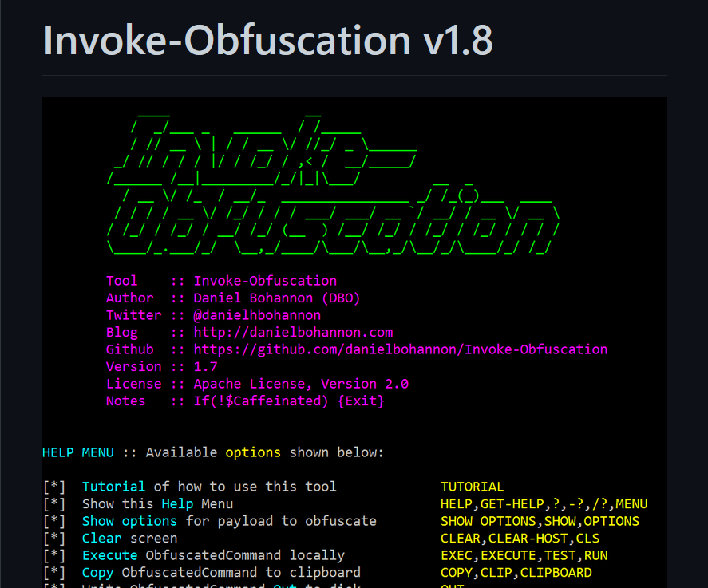Select the Twitter handle "@danielhbohannon"

[x=257, y=315]
